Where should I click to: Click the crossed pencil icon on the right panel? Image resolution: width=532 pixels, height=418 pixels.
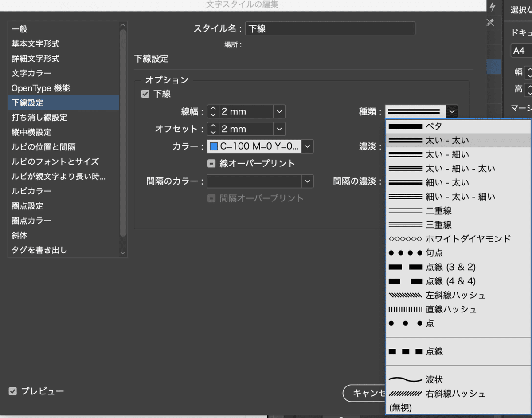491,23
